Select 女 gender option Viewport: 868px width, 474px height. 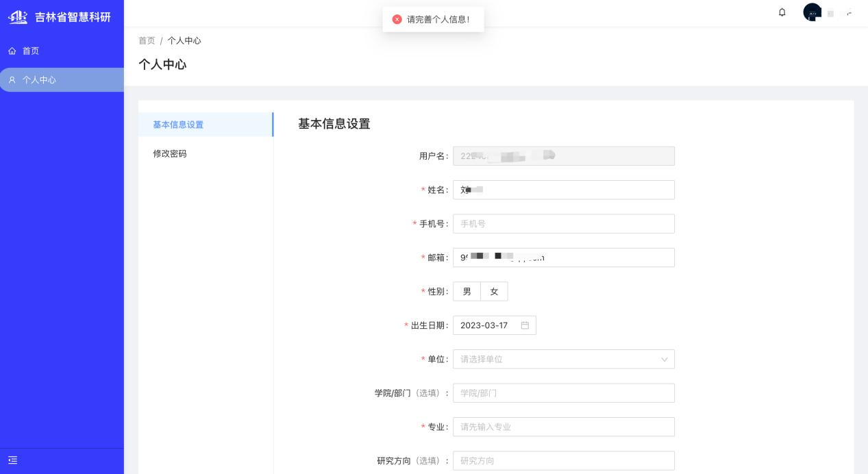coord(494,292)
